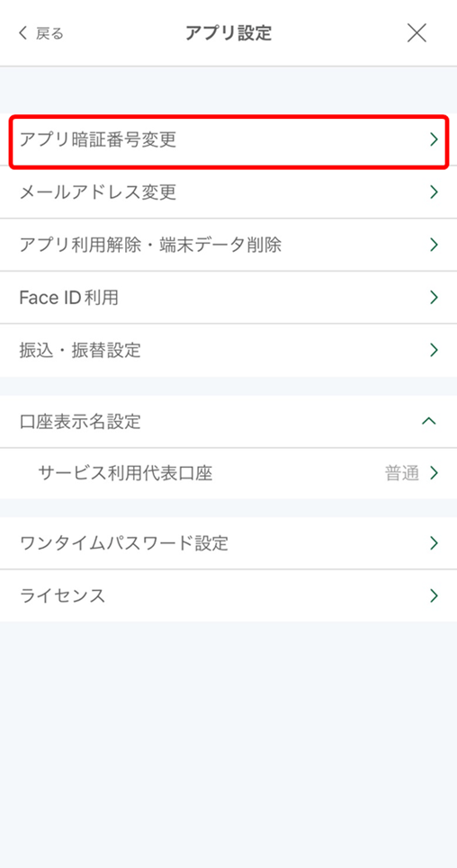Go to 振込・振替設定
Image resolution: width=457 pixels, height=868 pixels.
(228, 350)
